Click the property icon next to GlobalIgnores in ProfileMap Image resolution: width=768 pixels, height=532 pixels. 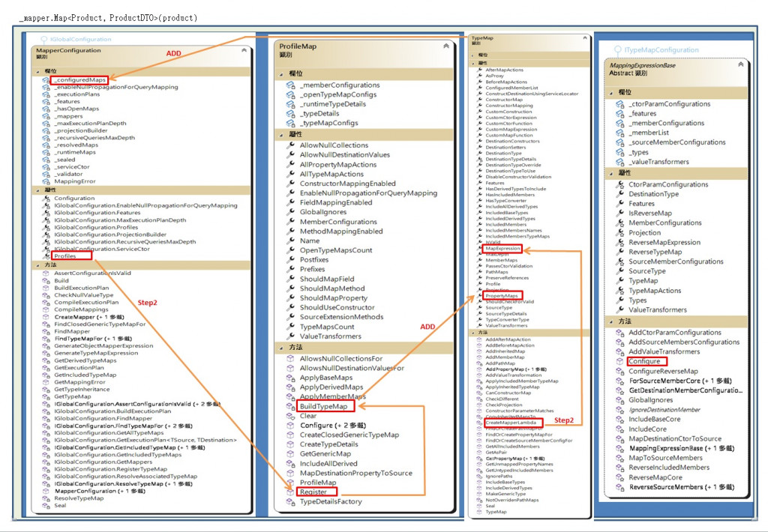click(290, 212)
